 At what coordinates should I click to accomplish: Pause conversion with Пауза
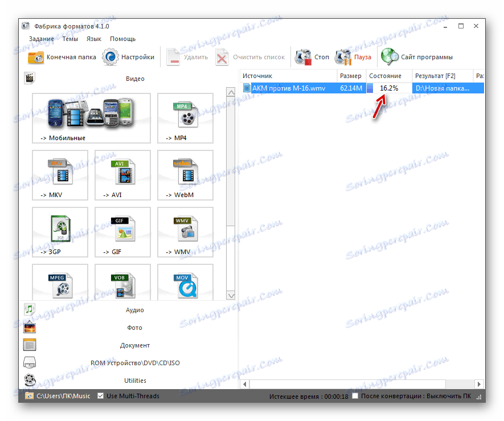coord(353,57)
